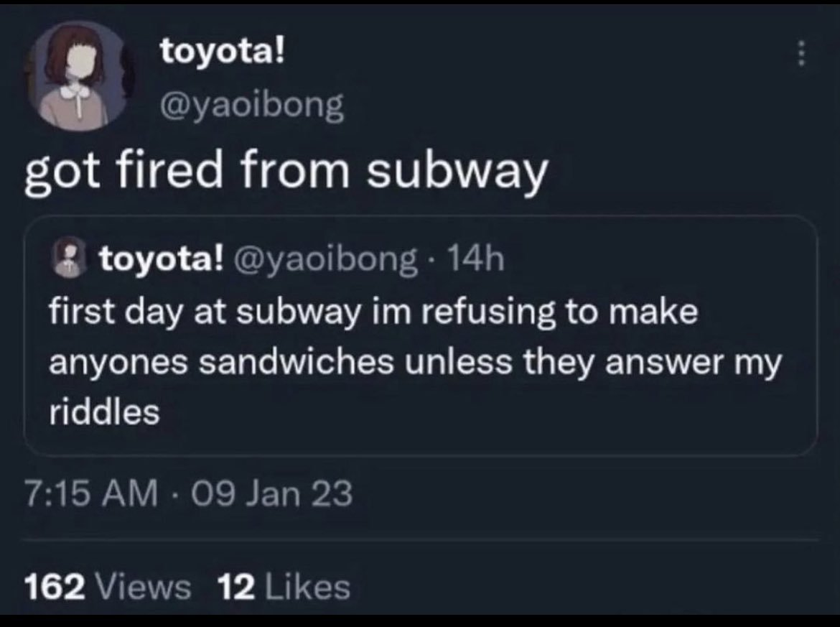This screenshot has height=627, width=840.
Task: Open the Likes list label
Action: 307,588
